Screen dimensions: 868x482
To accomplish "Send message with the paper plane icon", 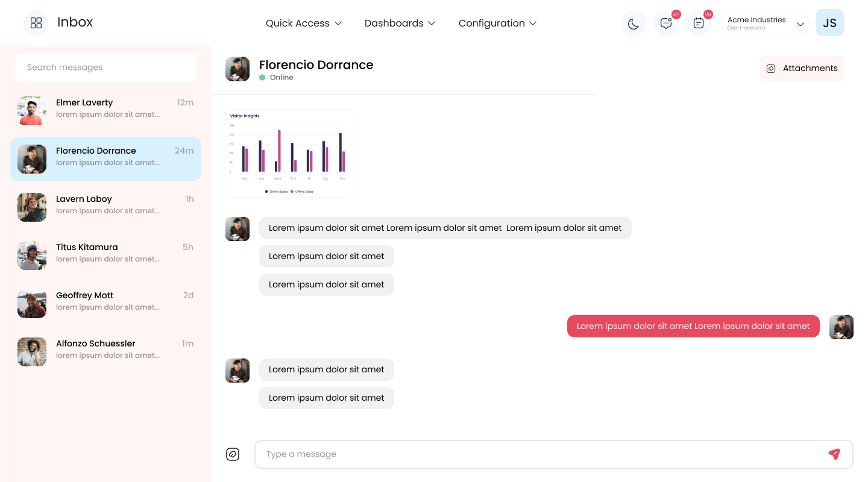I will pos(834,454).
